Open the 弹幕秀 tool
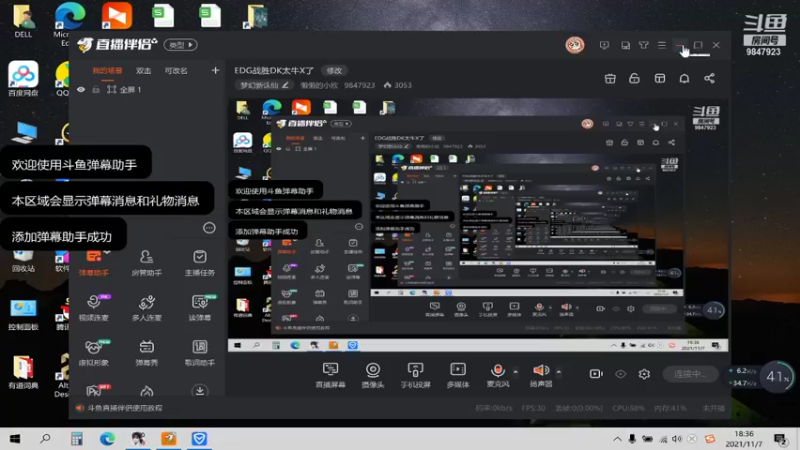 pyautogui.click(x=146, y=353)
